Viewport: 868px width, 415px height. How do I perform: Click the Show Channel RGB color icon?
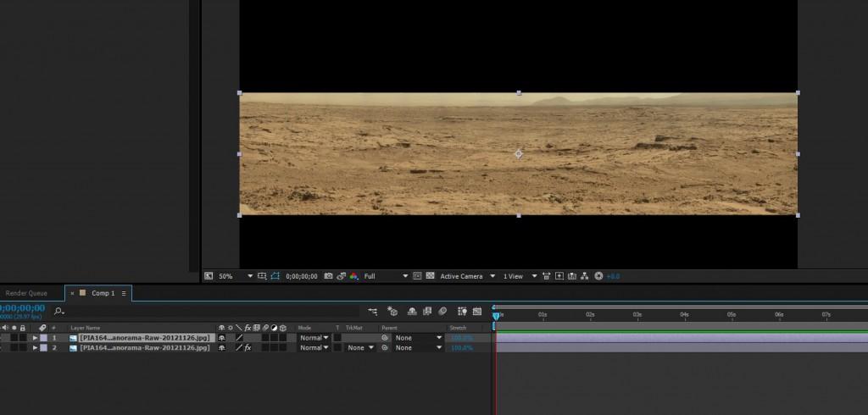pyautogui.click(x=353, y=276)
